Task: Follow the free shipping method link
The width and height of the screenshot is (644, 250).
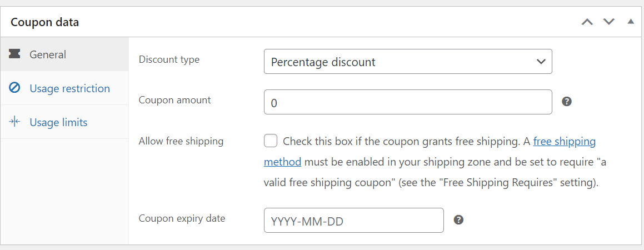Action: click(564, 142)
